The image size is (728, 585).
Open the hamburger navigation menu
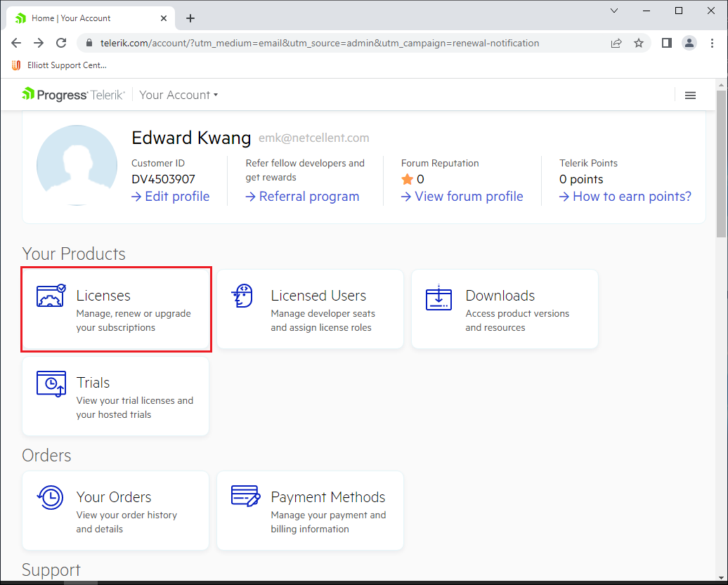click(x=690, y=95)
